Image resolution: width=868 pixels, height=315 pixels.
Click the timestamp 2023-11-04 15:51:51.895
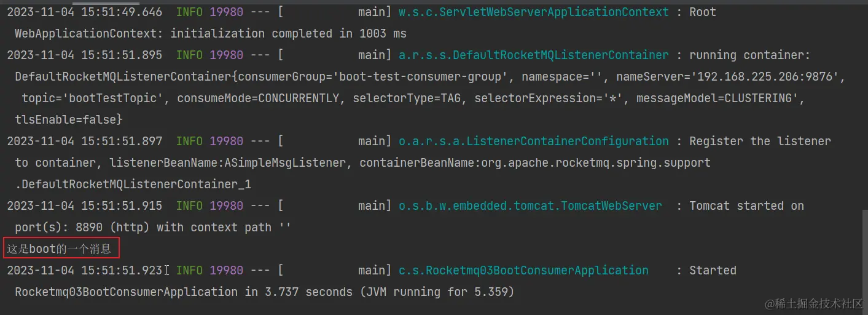tap(85, 55)
